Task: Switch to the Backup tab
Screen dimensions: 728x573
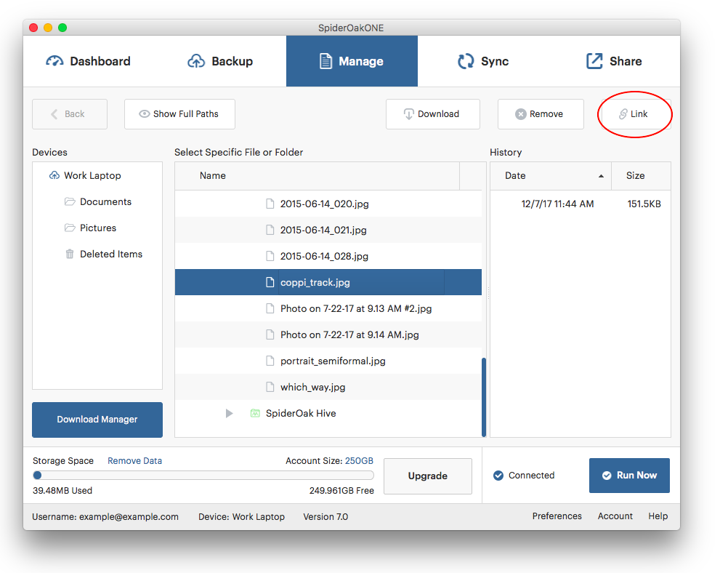Action: [x=221, y=61]
